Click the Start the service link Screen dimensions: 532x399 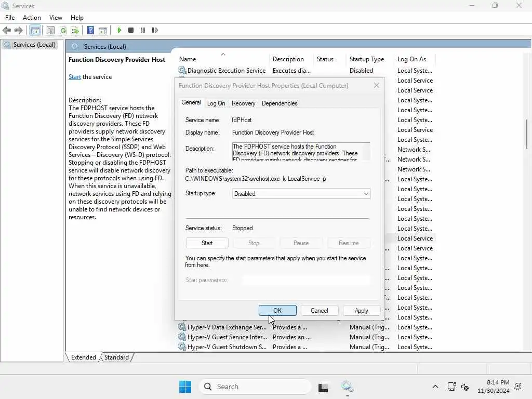[x=75, y=77]
